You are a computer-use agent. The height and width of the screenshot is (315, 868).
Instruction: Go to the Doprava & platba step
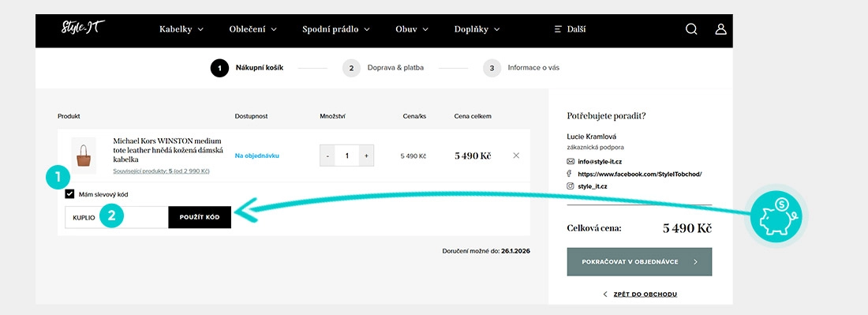383,68
